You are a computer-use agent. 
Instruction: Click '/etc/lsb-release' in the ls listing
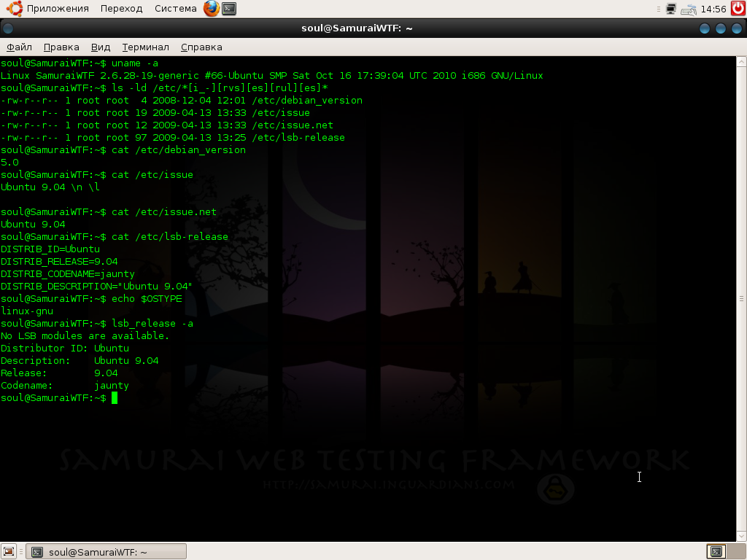pos(298,138)
